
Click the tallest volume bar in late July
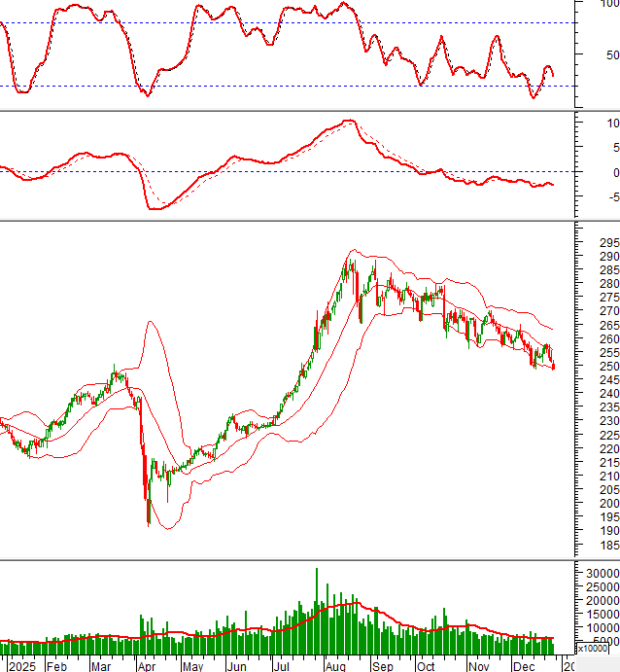tap(316, 613)
